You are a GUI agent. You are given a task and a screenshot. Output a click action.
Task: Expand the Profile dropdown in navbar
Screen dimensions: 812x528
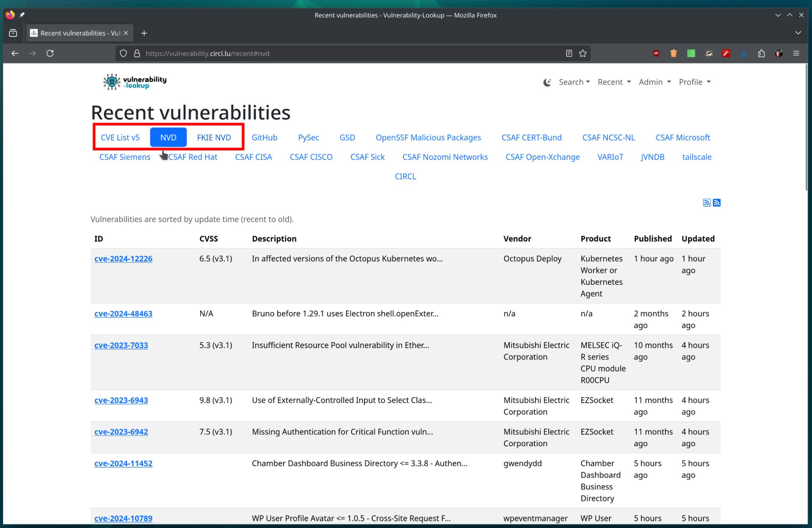[x=695, y=82]
